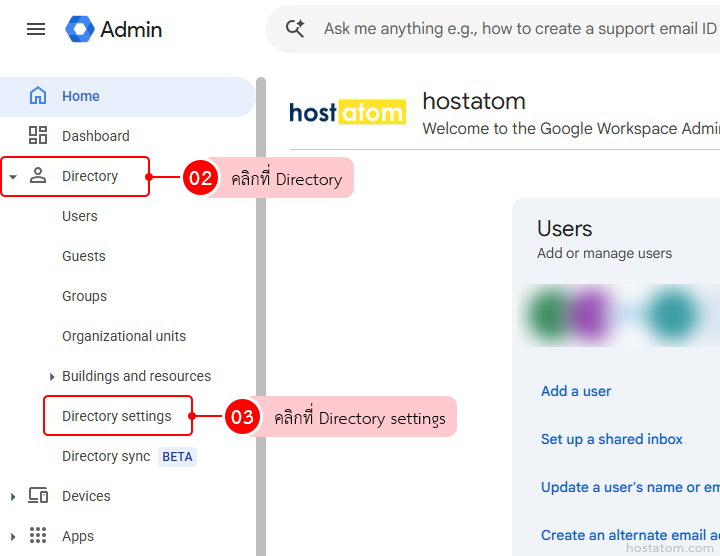
Task: Select Apps in sidebar
Action: [x=78, y=536]
